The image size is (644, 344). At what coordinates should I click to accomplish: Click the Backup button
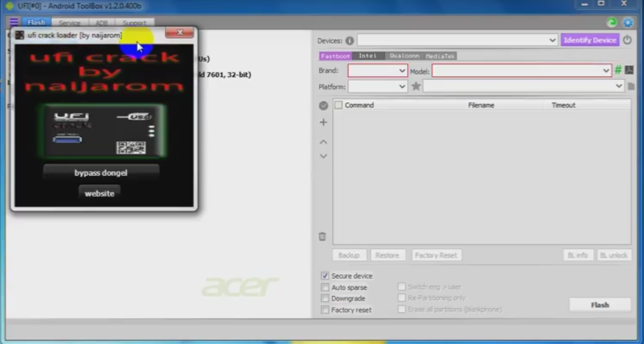pyautogui.click(x=348, y=255)
